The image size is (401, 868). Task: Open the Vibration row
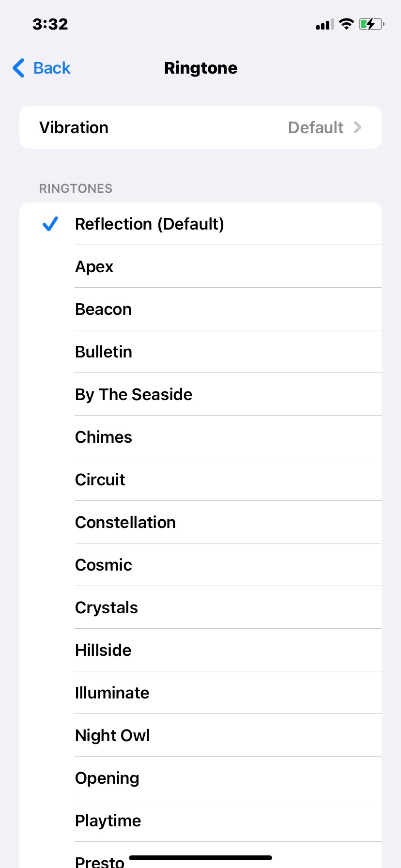point(74,127)
